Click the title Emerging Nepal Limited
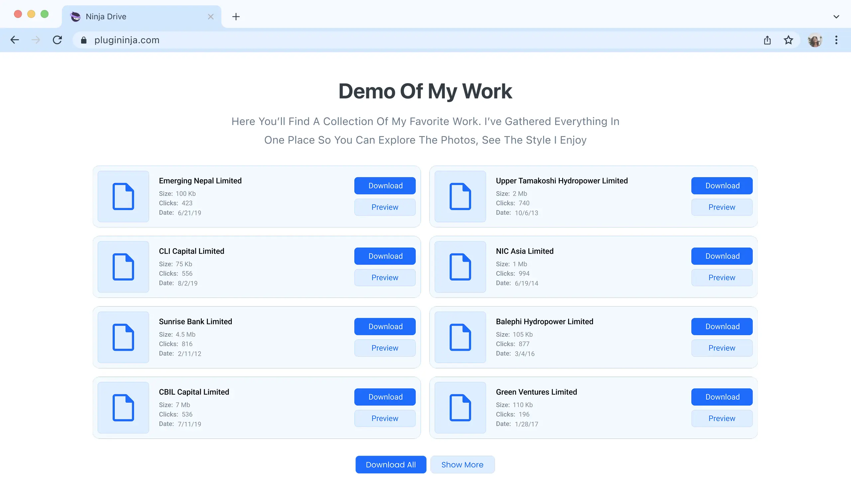This screenshot has height=504, width=851. coord(200,181)
